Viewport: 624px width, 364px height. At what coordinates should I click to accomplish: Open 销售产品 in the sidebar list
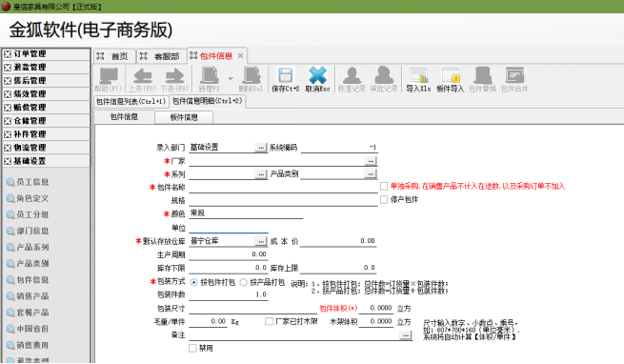point(28,296)
